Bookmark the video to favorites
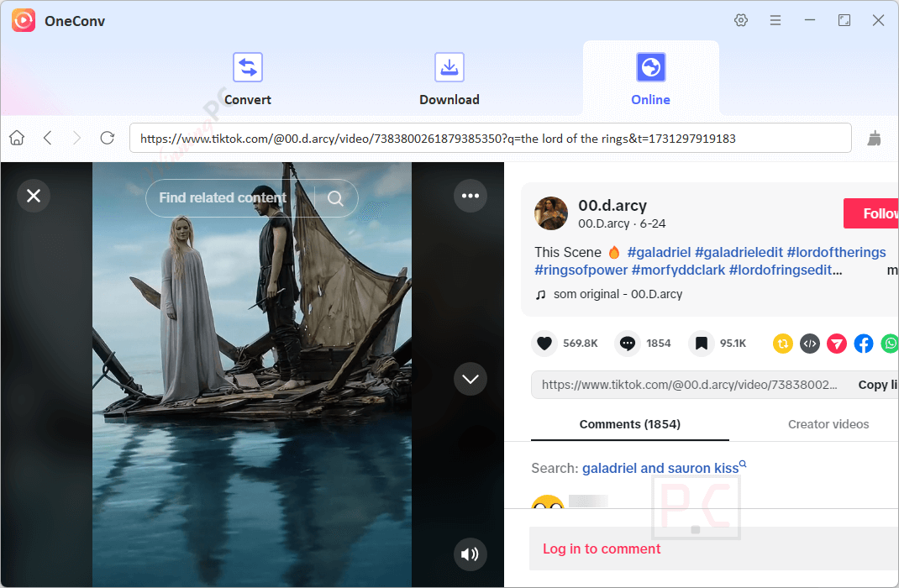899x588 pixels. pos(702,344)
